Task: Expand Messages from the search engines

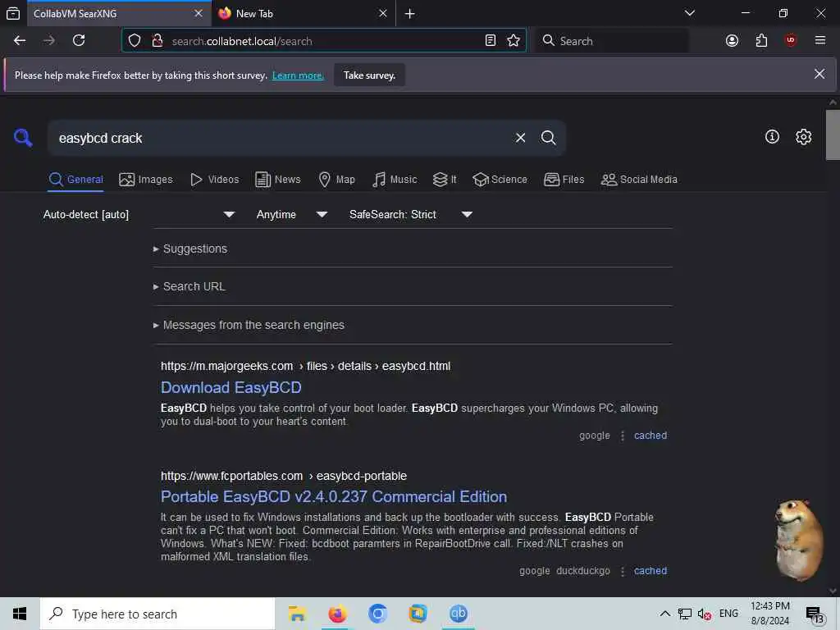Action: (249, 325)
